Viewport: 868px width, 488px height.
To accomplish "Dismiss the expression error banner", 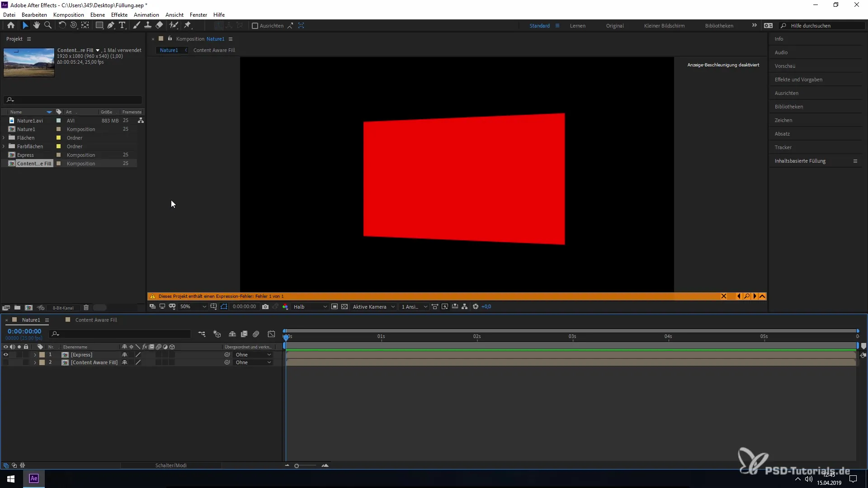I will pyautogui.click(x=724, y=296).
